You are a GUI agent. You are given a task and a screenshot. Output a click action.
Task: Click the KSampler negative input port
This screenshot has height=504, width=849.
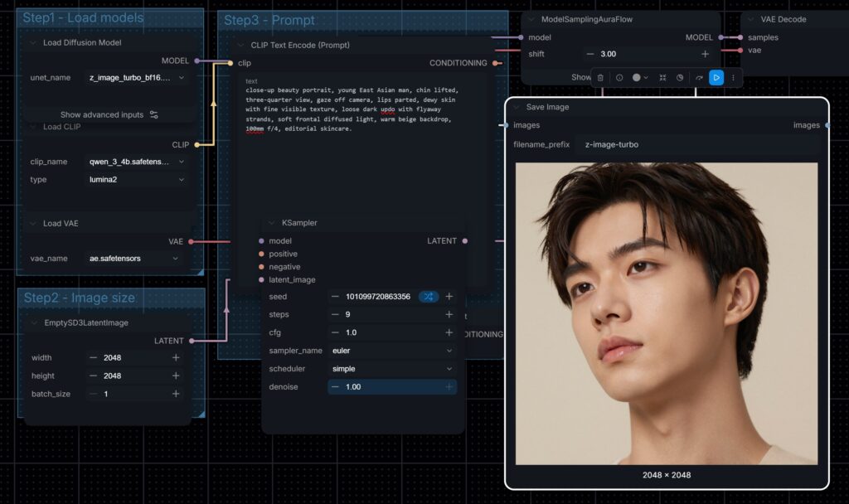tap(261, 267)
